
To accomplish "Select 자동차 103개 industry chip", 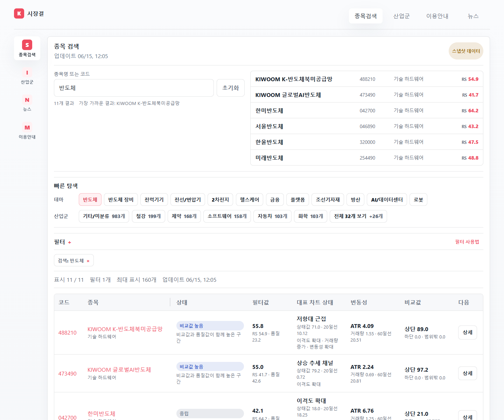I will pyautogui.click(x=272, y=216).
